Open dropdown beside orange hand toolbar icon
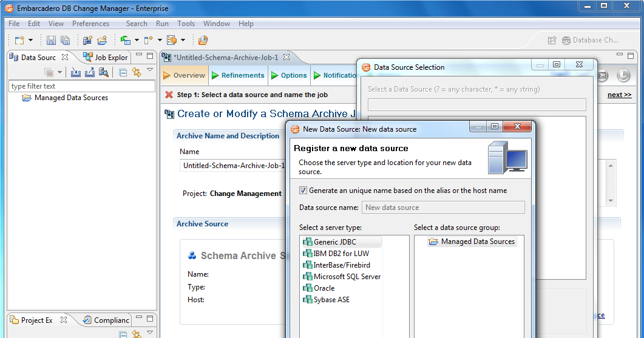The height and width of the screenshot is (338, 644). [x=183, y=40]
